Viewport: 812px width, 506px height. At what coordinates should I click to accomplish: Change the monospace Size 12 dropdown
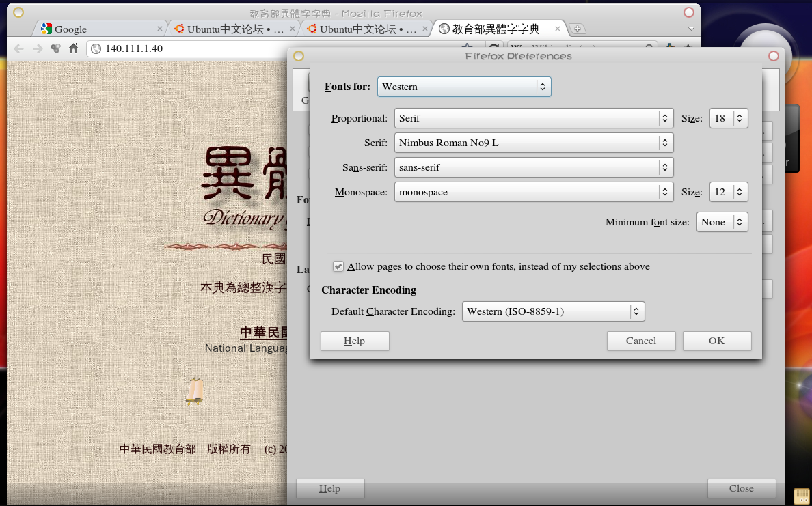point(729,192)
